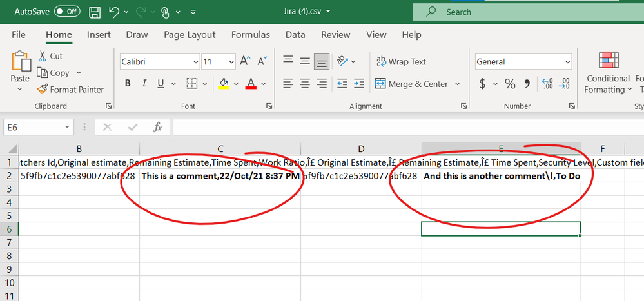Screen dimensions: 644x301
Task: Open Customize Quick Access Toolbar menu
Action: point(193,12)
